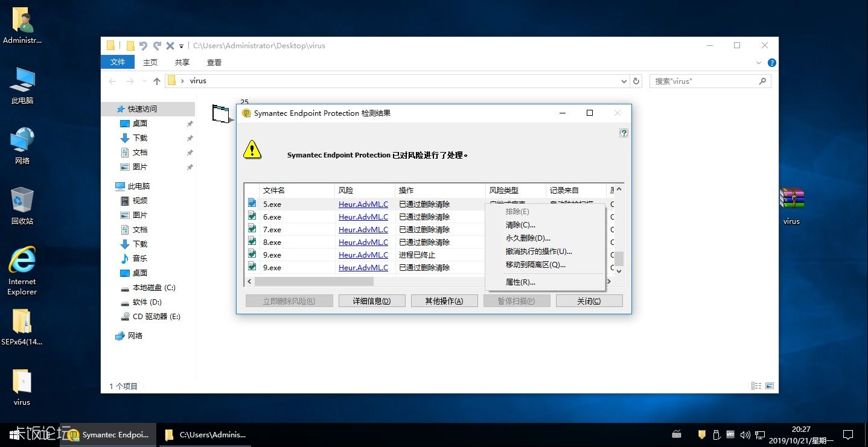868x447 pixels.
Task: Click the horizontal scrollbar thumb in results list
Action: pos(314,282)
